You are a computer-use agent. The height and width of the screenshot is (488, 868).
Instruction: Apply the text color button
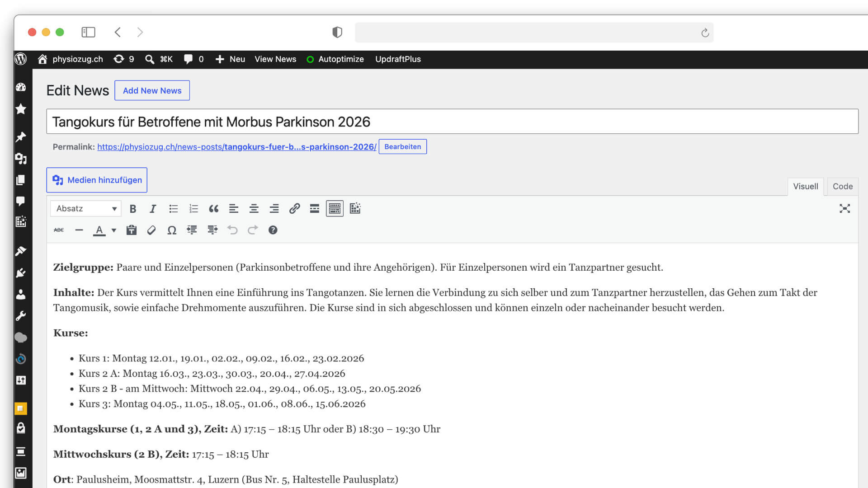point(99,230)
